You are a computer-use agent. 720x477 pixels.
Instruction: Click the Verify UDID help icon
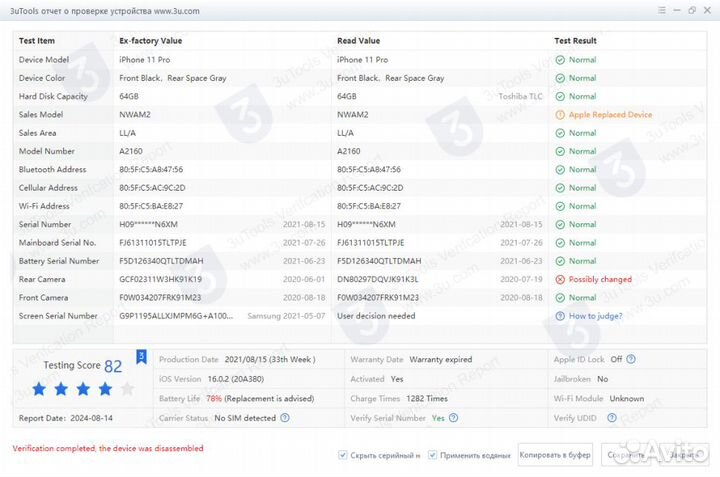[612, 418]
